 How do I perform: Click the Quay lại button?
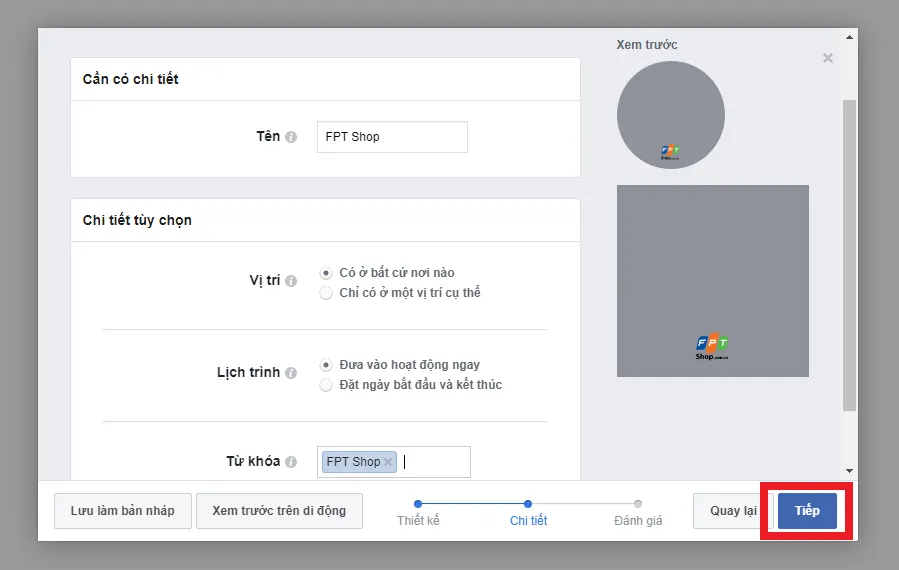(x=733, y=511)
